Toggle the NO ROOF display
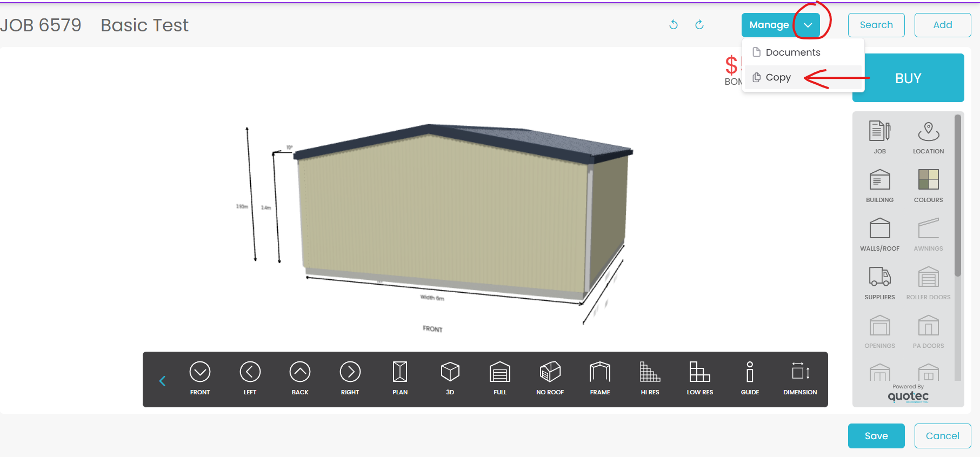 [x=550, y=372]
